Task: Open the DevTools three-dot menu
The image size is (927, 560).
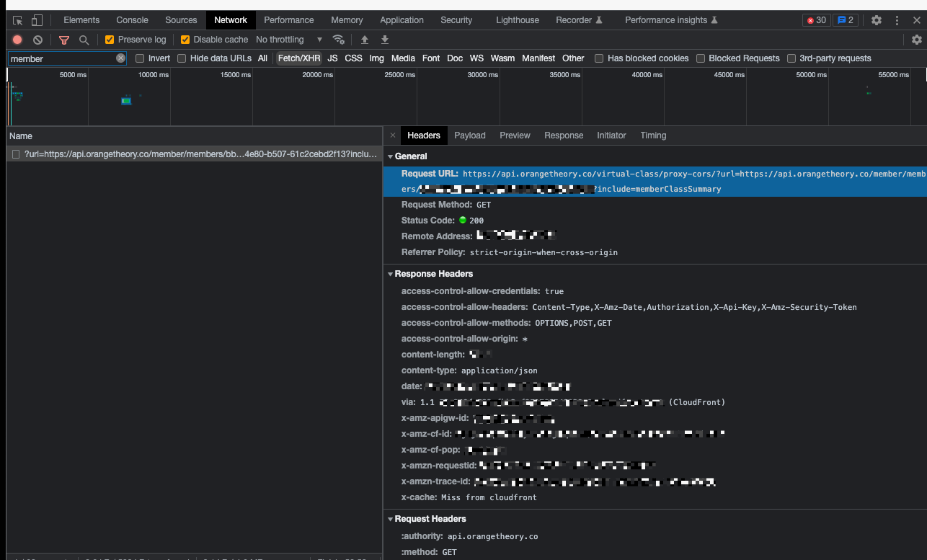Action: tap(897, 20)
